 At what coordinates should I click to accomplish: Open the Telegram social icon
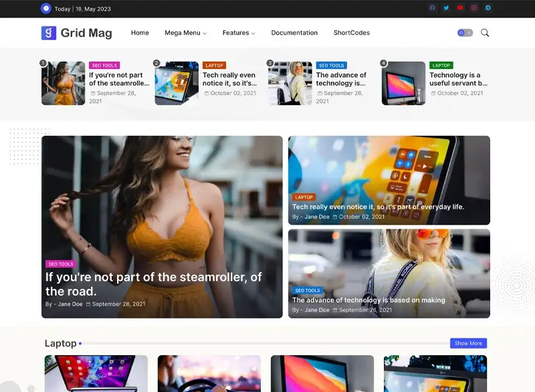488,8
